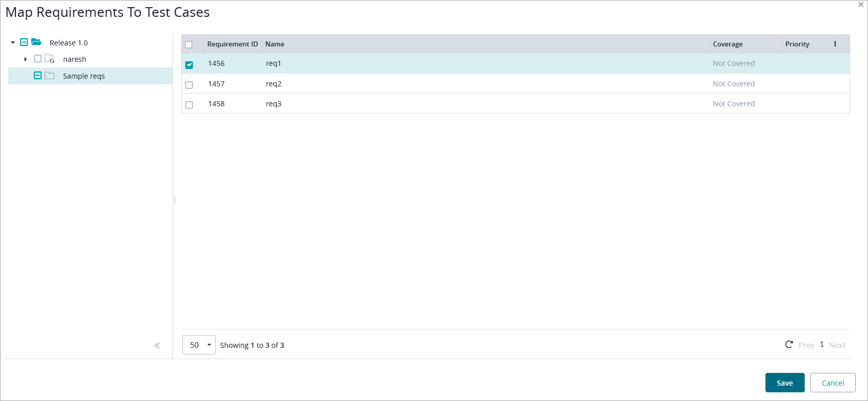The width and height of the screenshot is (868, 401).
Task: Tick the req3 row checkbox
Action: pos(189,105)
